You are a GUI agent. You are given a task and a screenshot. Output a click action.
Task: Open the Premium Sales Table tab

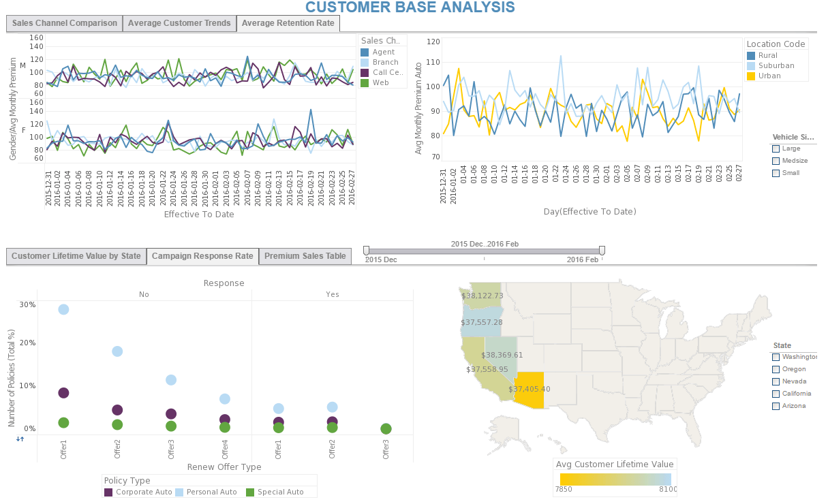tap(305, 257)
